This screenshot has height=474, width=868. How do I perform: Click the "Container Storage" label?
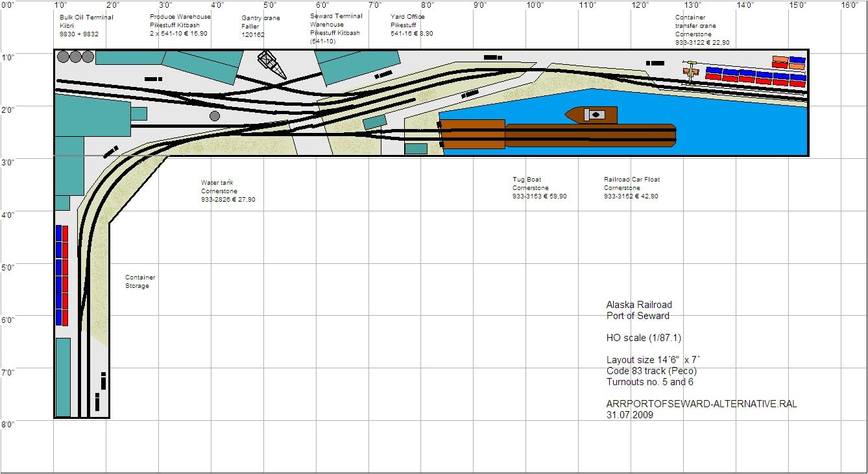tap(140, 281)
